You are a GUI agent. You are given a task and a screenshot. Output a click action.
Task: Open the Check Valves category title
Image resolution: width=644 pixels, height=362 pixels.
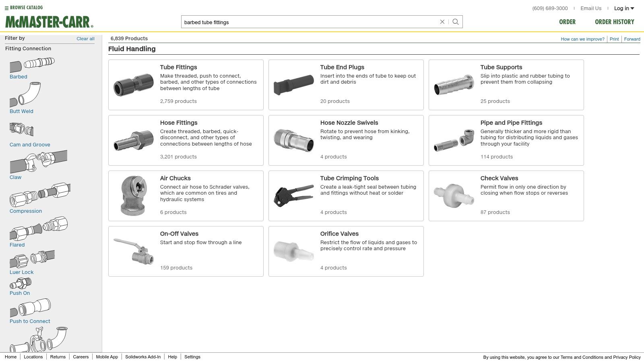pyautogui.click(x=499, y=178)
